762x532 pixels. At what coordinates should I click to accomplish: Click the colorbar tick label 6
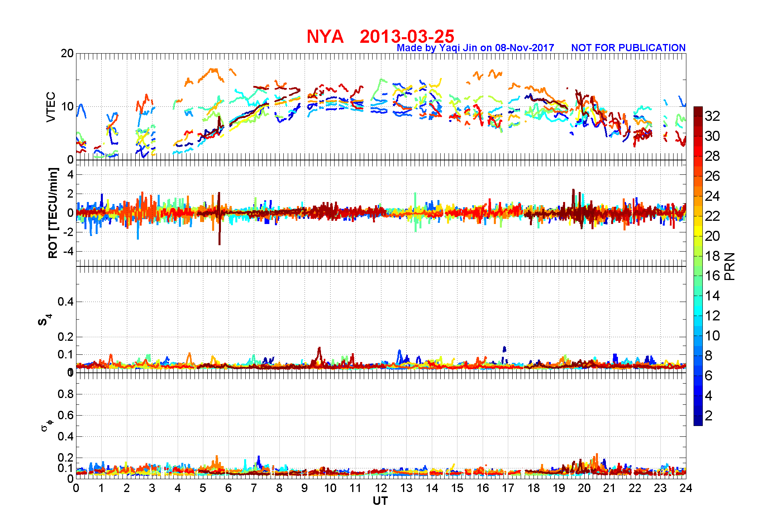708,376
